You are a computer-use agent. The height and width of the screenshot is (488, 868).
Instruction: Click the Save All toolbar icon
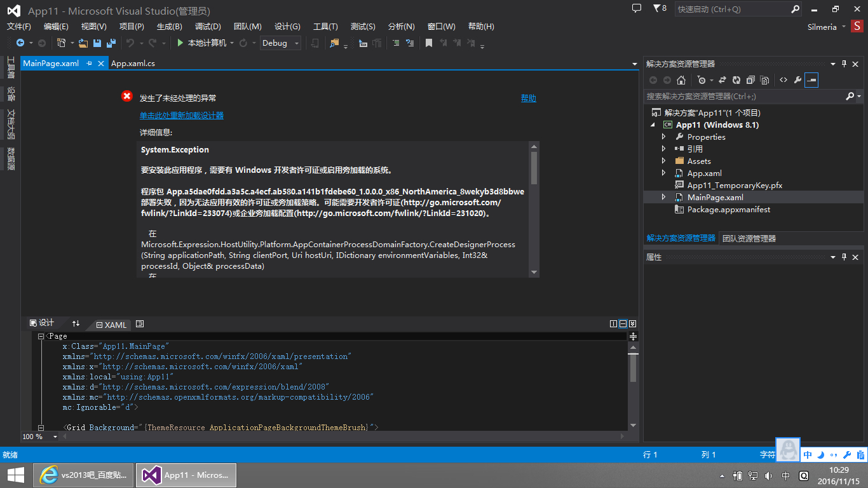[111, 43]
